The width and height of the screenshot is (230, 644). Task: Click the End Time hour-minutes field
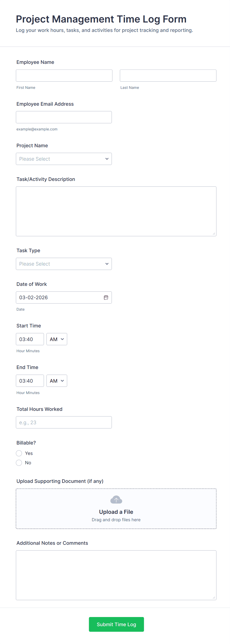[x=30, y=381]
